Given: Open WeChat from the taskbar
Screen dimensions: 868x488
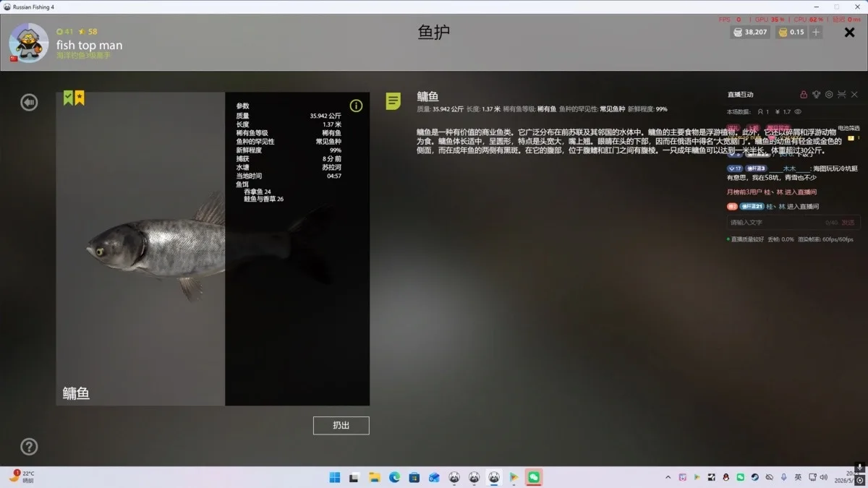Looking at the screenshot, I should click(x=533, y=477).
